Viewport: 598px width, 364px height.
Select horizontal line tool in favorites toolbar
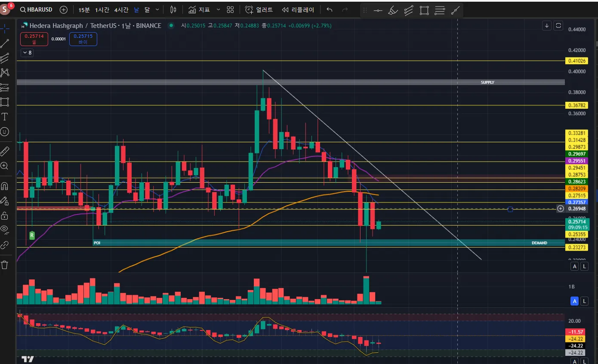[378, 10]
